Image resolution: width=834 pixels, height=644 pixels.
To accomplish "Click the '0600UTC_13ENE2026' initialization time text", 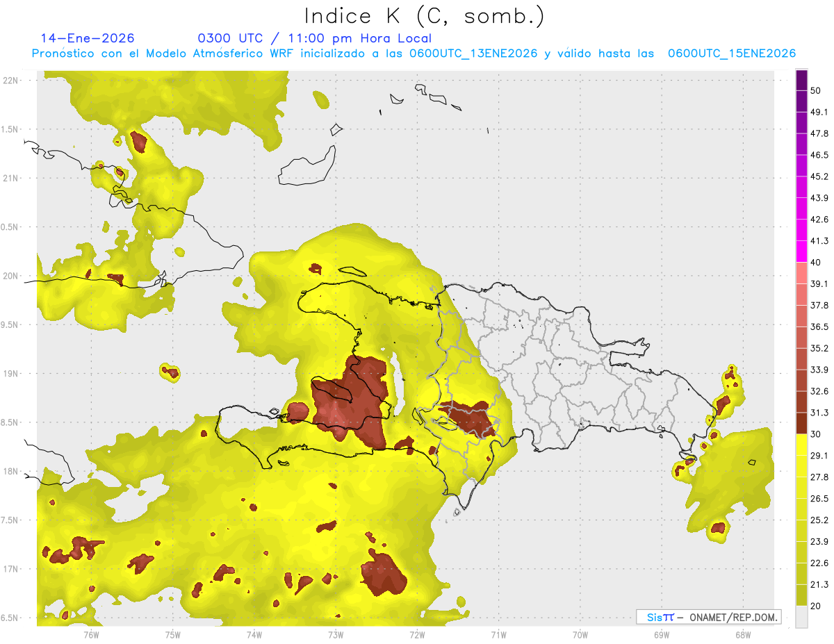I will click(473, 53).
